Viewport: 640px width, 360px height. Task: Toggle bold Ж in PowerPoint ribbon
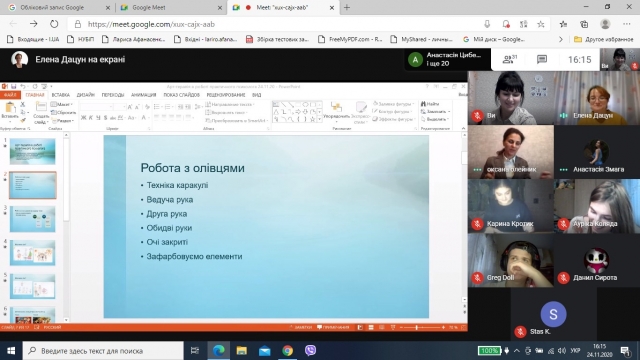click(x=83, y=118)
